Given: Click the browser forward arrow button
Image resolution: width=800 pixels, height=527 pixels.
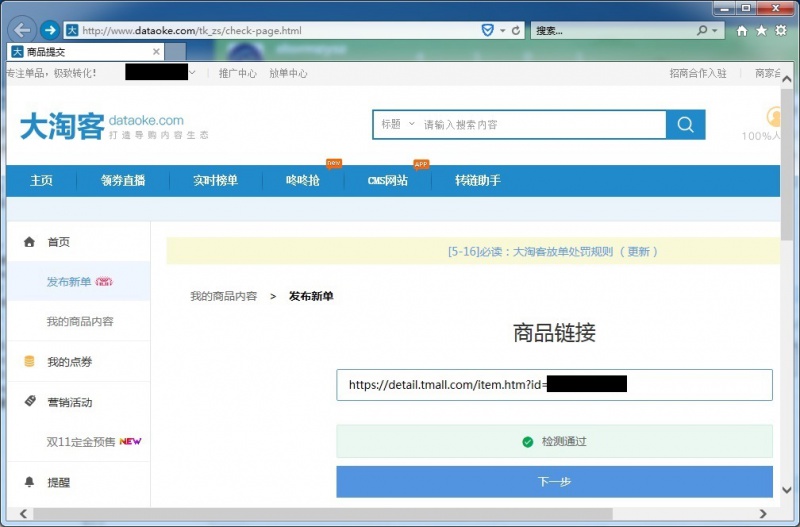Looking at the screenshot, I should click(x=49, y=30).
